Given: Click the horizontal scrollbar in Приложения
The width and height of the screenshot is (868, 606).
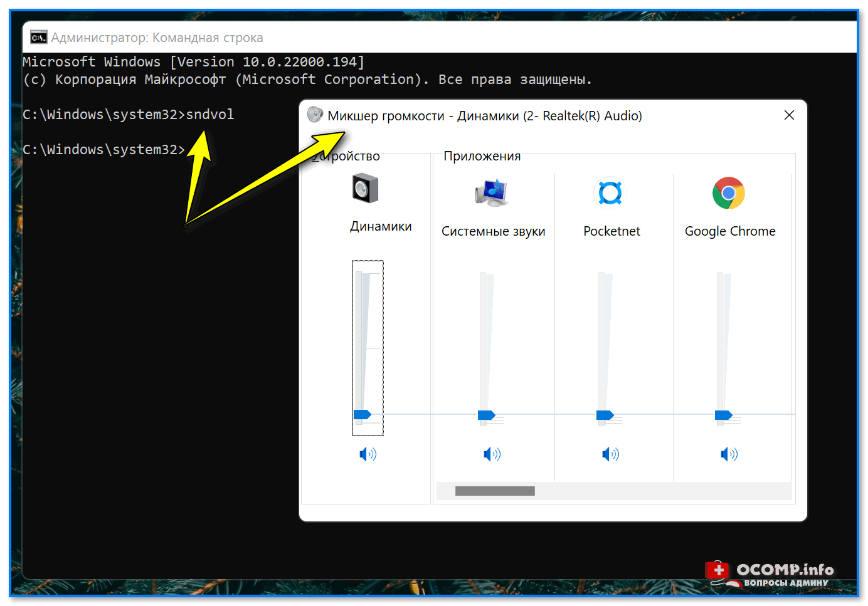Looking at the screenshot, I should pyautogui.click(x=495, y=491).
